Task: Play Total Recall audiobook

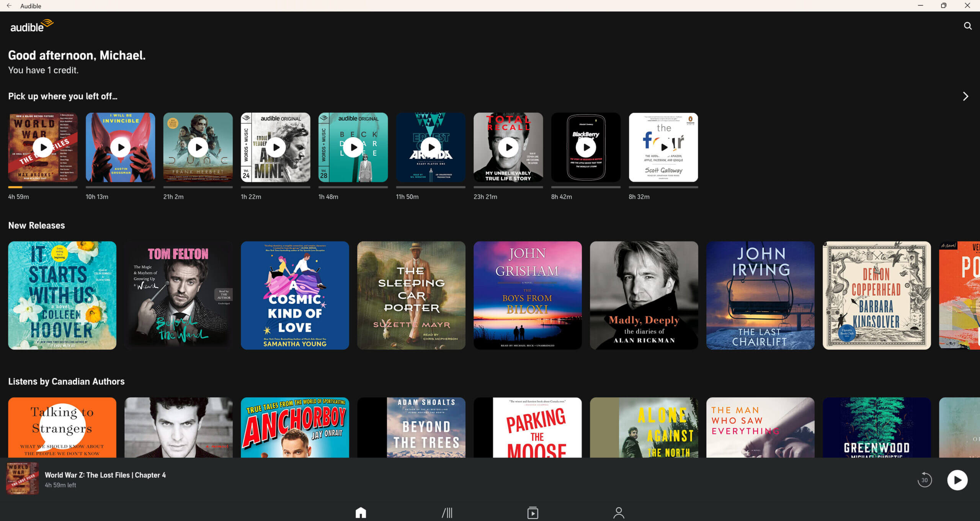Action: (508, 147)
